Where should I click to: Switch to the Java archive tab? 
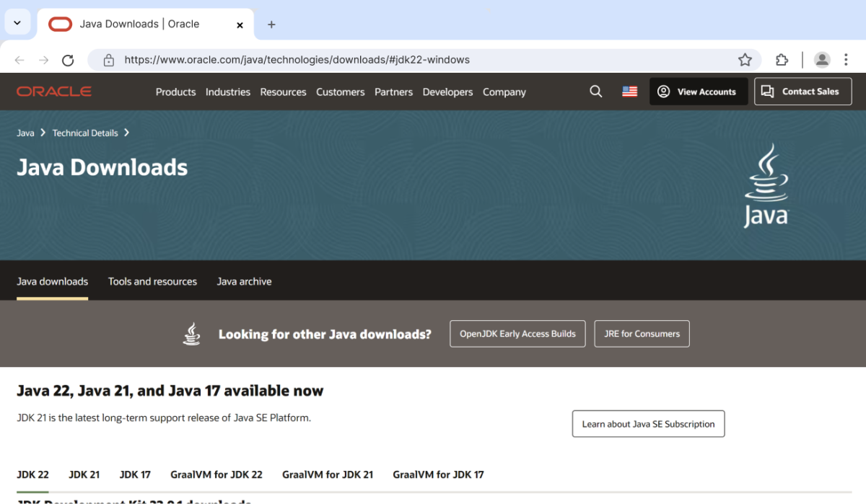point(244,281)
